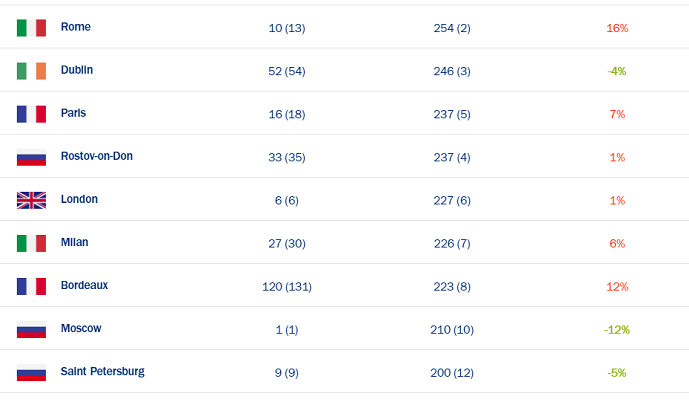Click the Italian flag beside Milan
The width and height of the screenshot is (689, 400).
[31, 243]
